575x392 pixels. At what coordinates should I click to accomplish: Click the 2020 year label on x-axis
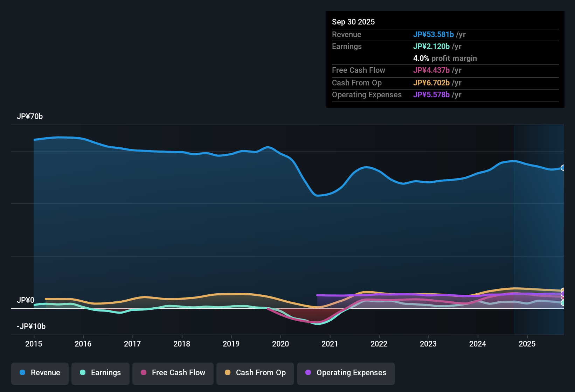coord(280,344)
